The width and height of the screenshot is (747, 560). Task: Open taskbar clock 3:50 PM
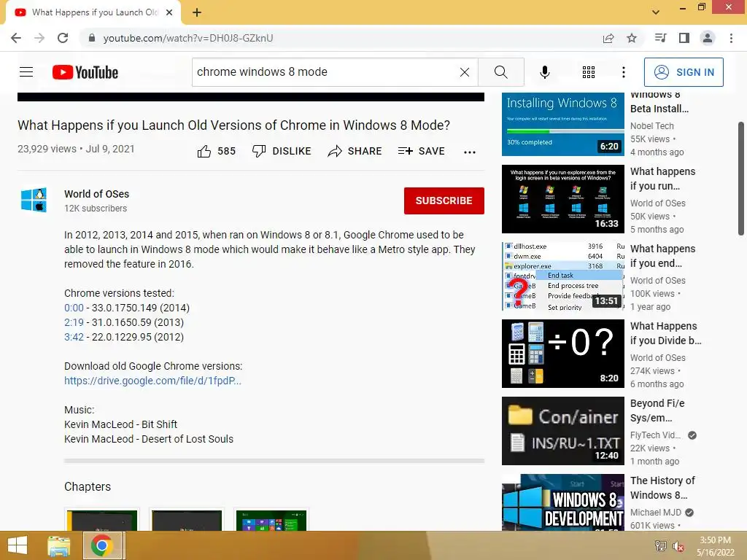(x=715, y=546)
